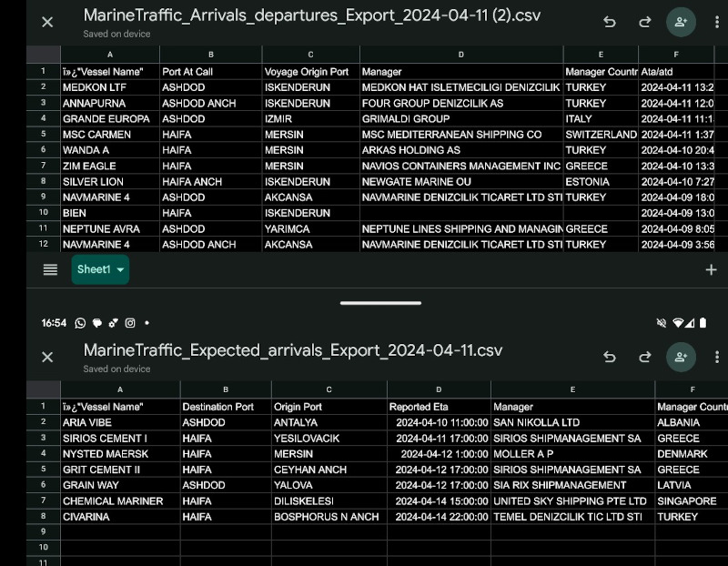This screenshot has height=566, width=728.
Task: Add a new sheet with plus icon
Action: [711, 269]
